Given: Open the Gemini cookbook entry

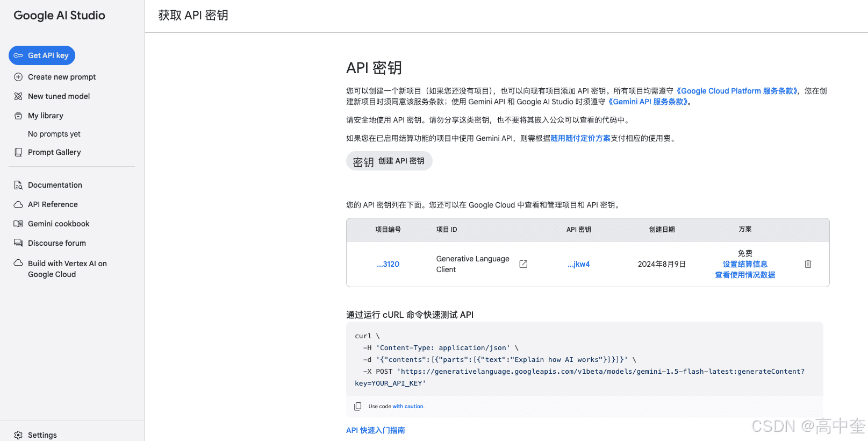Looking at the screenshot, I should 59,224.
